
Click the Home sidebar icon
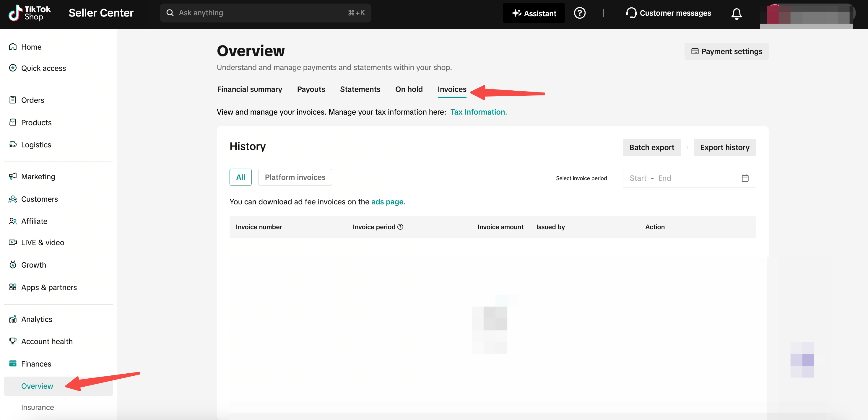(x=13, y=47)
